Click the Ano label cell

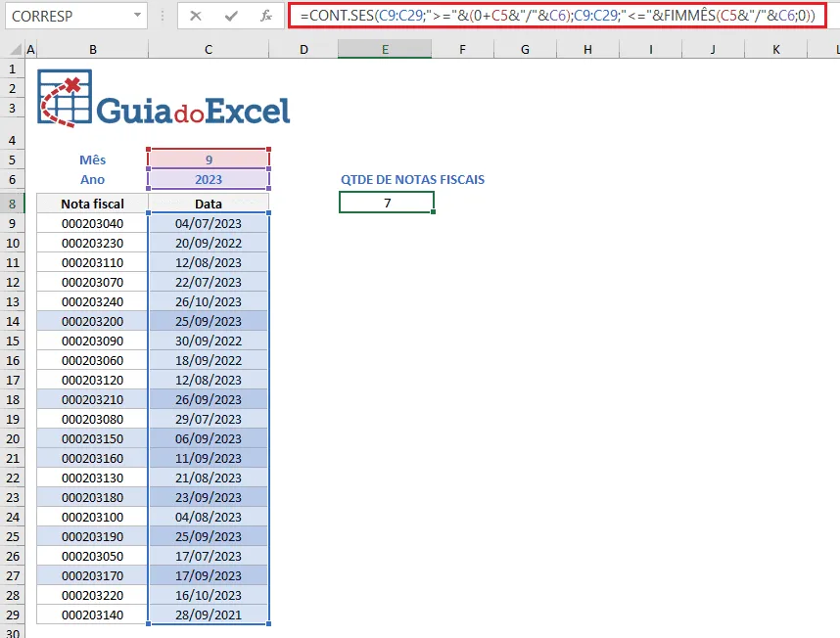[x=93, y=180]
